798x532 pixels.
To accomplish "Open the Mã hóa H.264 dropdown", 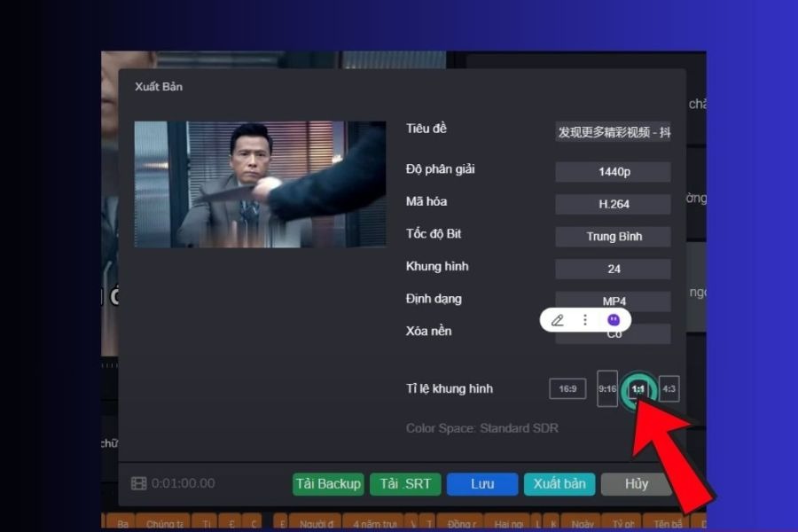I will click(613, 204).
